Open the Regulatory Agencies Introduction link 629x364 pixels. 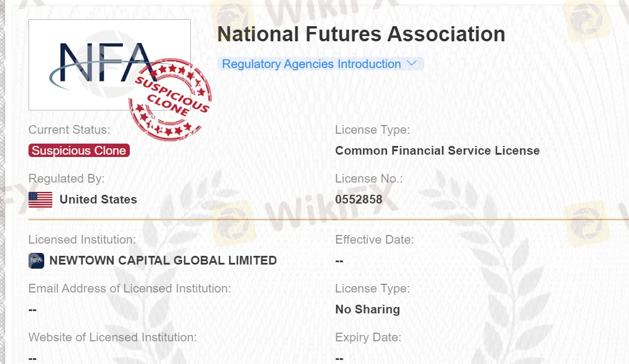point(311,64)
